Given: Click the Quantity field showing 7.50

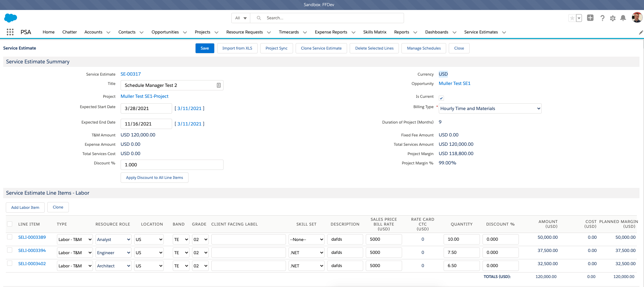Looking at the screenshot, I should coord(462,253).
